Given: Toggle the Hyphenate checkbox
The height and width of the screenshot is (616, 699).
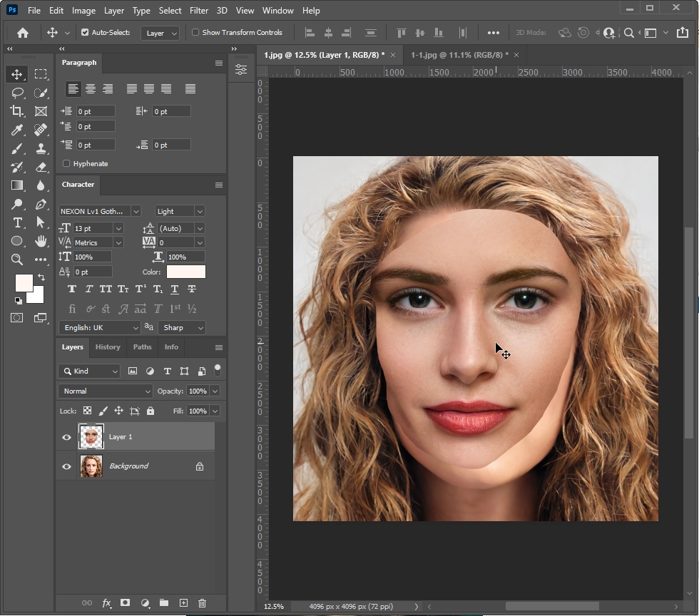Looking at the screenshot, I should click(66, 164).
